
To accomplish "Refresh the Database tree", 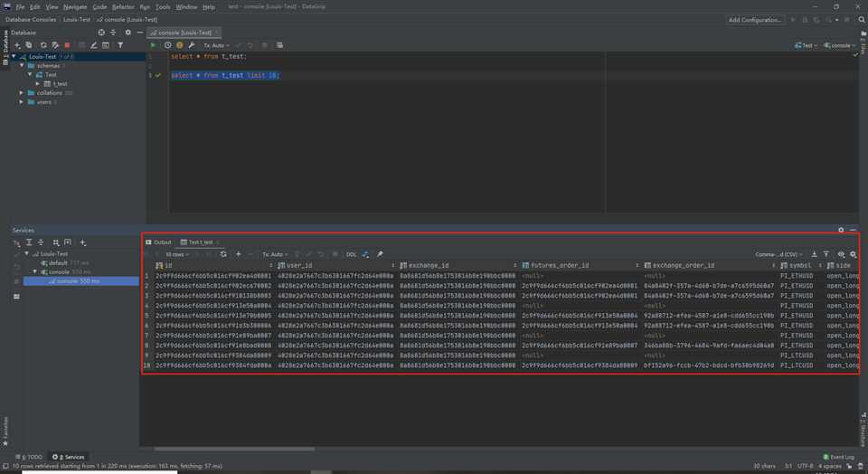I will [43, 45].
